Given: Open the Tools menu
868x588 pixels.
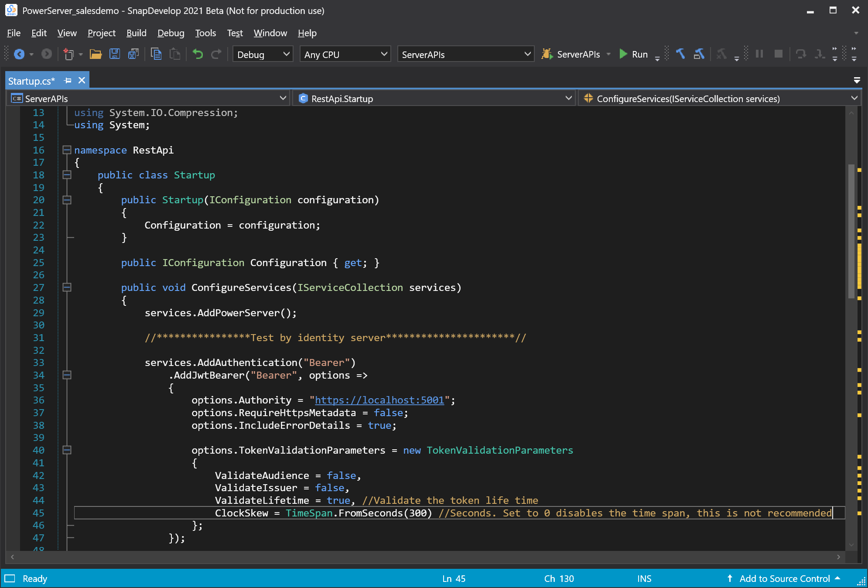Looking at the screenshot, I should 205,33.
